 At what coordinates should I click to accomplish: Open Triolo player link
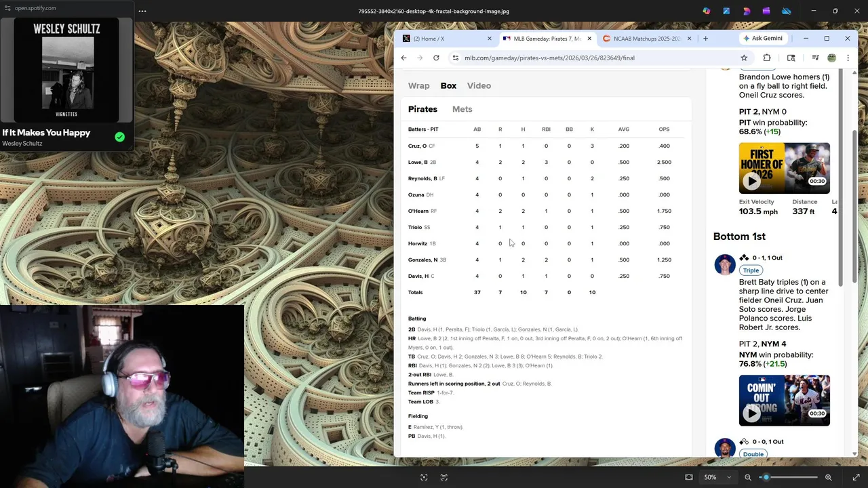[x=415, y=227]
